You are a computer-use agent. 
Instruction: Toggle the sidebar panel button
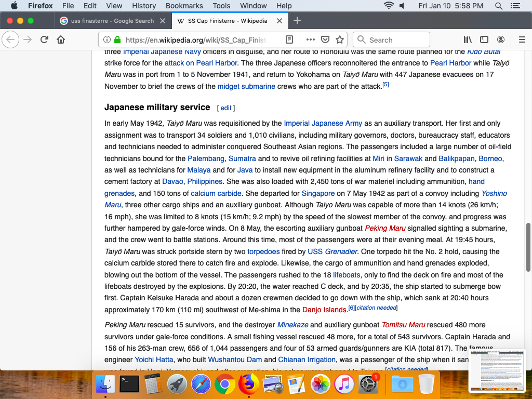point(484,40)
